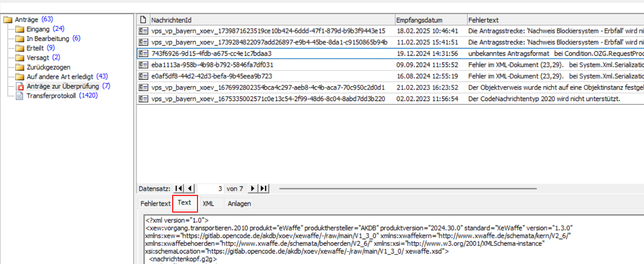Screen dimensions: 644x264
Task: Switch to the Fehlertext tab
Action: coord(155,203)
